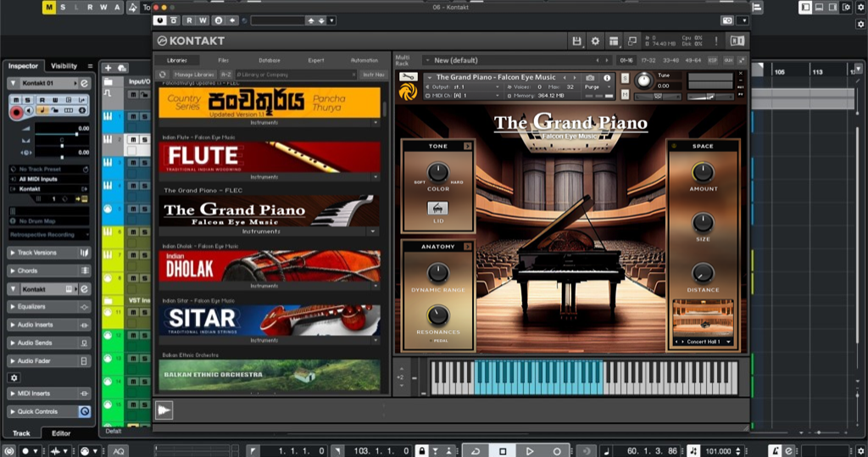868x457 pixels.
Task: Toggle the piano LID button
Action: pos(438,209)
